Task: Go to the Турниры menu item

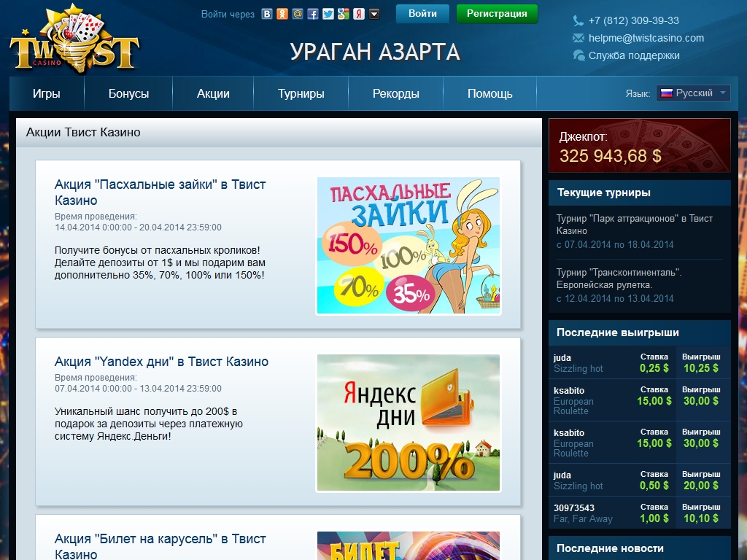Action: coord(301,93)
